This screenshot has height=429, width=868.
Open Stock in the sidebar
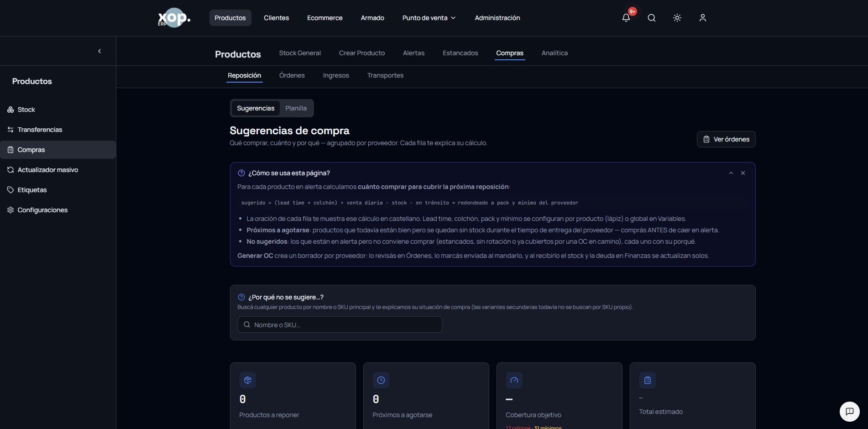(x=58, y=110)
